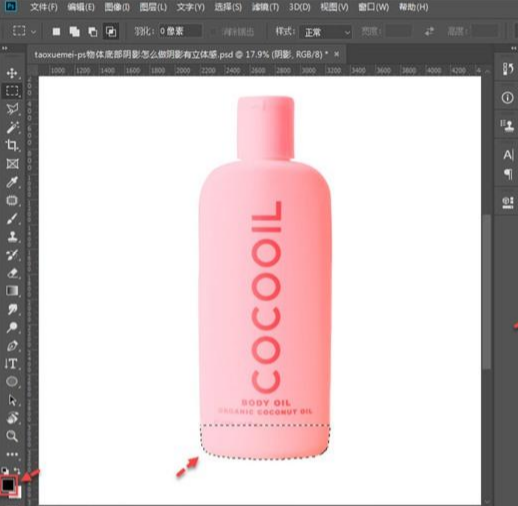518x506 pixels.
Task: Open the 视图(V) menu
Action: pos(334,7)
